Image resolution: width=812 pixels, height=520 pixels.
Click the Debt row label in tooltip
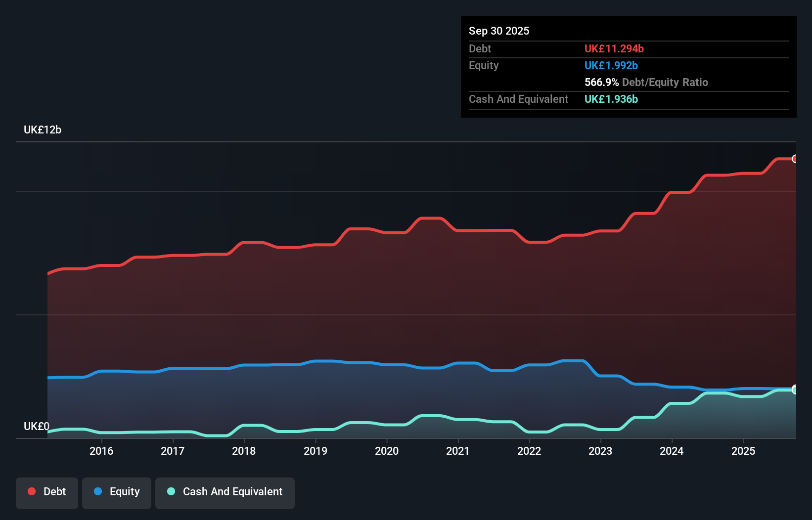tap(480, 48)
